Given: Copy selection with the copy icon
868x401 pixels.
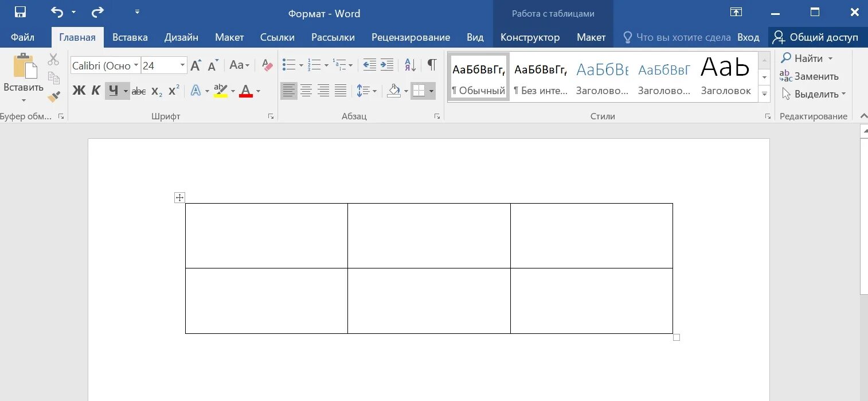Looking at the screenshot, I should [54, 78].
